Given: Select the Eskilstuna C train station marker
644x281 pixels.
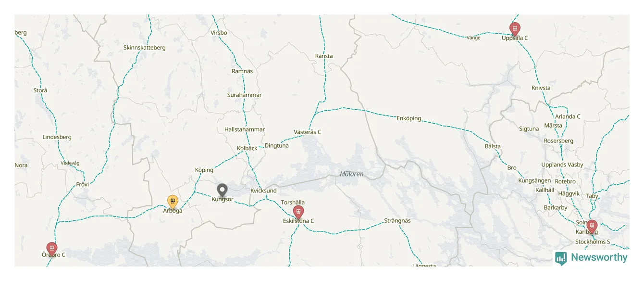Looking at the screenshot, I should (298, 213).
